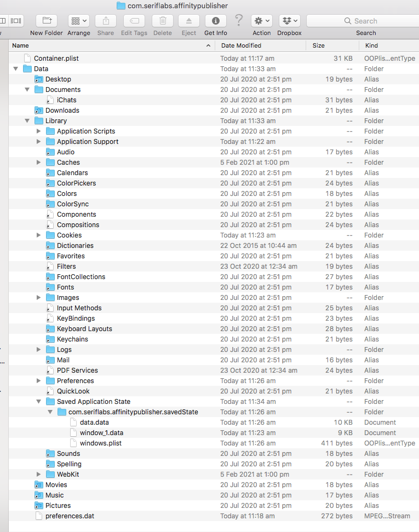
Task: Sort by the Date Modified column
Action: tap(261, 45)
